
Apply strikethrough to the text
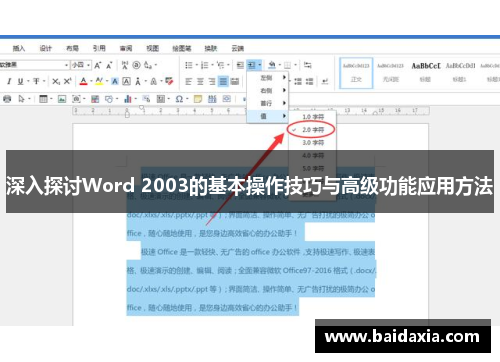point(36,81)
